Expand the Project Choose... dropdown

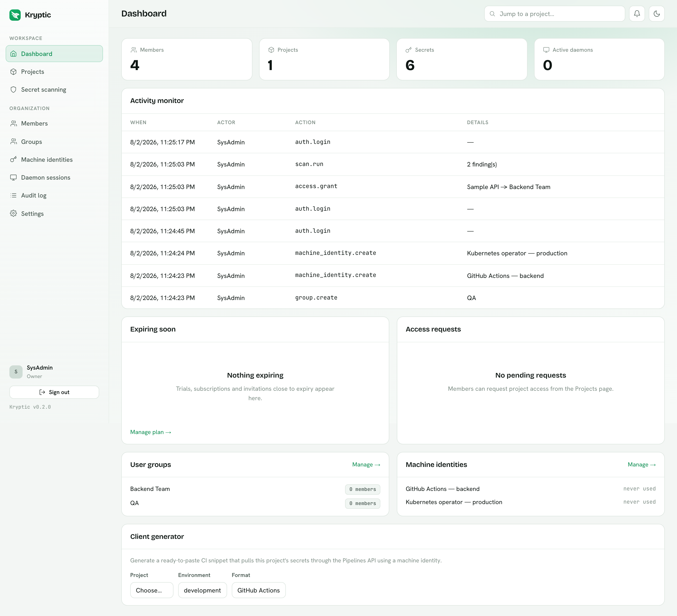(x=151, y=590)
